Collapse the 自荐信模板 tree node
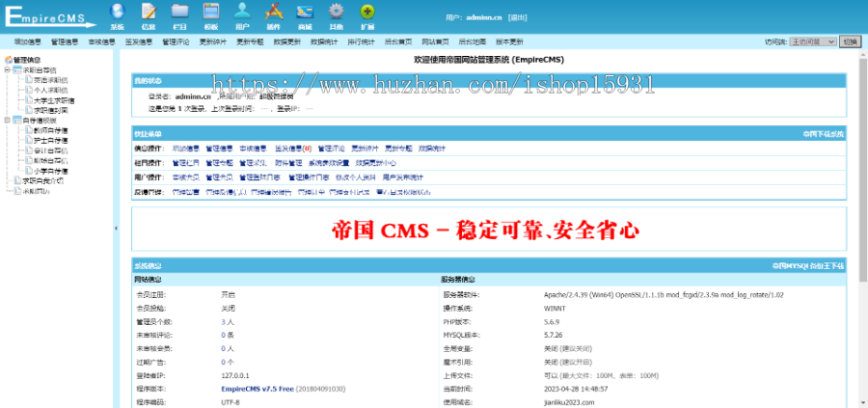The image size is (868, 408). [x=7, y=121]
